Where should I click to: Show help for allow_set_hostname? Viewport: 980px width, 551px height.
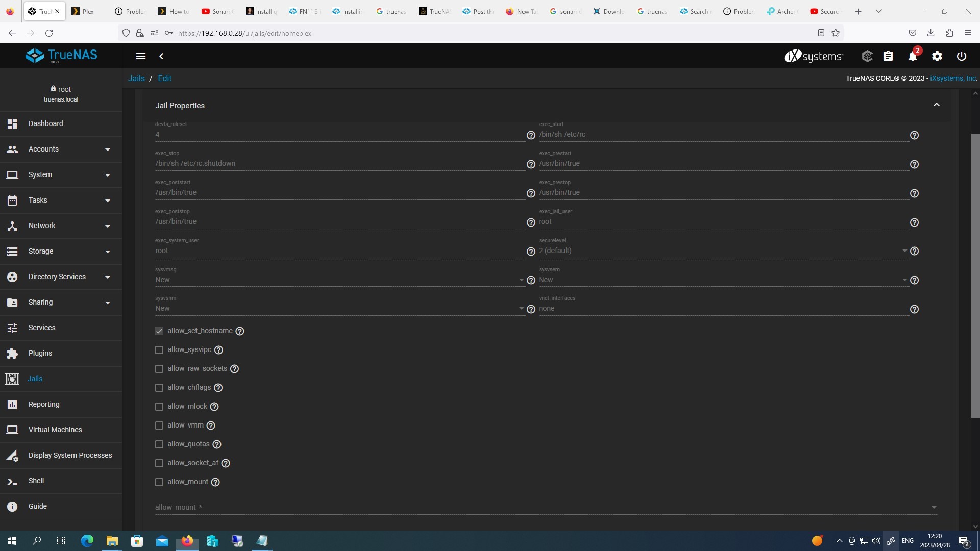point(240,331)
